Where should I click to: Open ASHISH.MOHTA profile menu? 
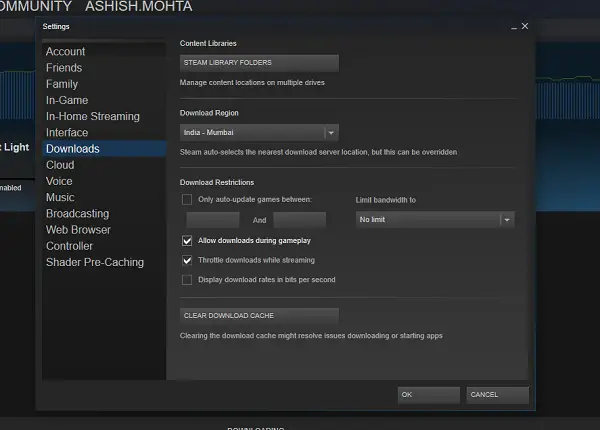tap(139, 7)
